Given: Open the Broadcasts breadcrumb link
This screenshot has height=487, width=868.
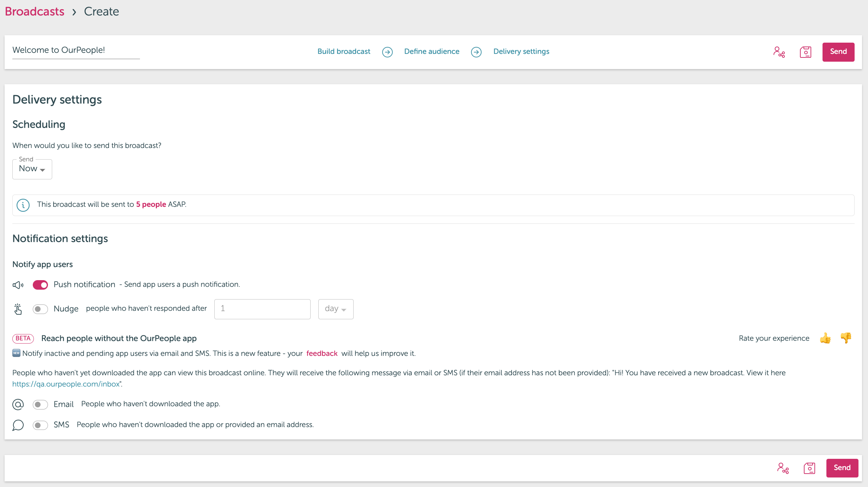Looking at the screenshot, I should (x=35, y=12).
